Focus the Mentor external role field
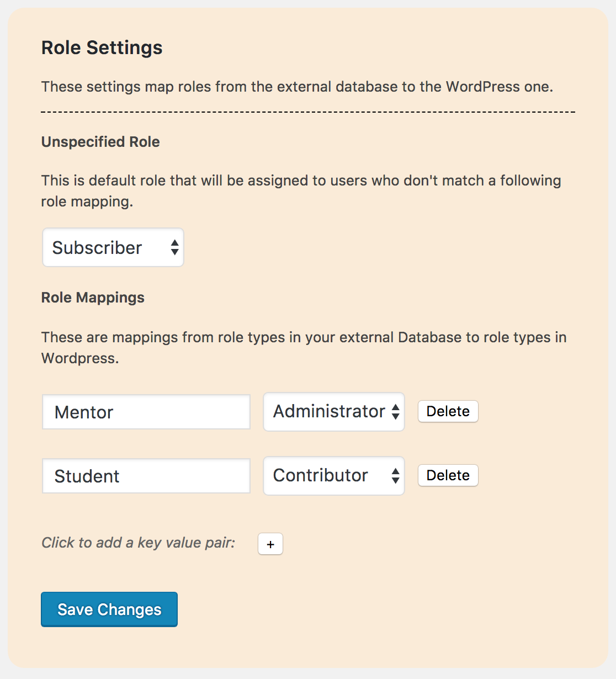The width and height of the screenshot is (616, 679). [x=146, y=412]
